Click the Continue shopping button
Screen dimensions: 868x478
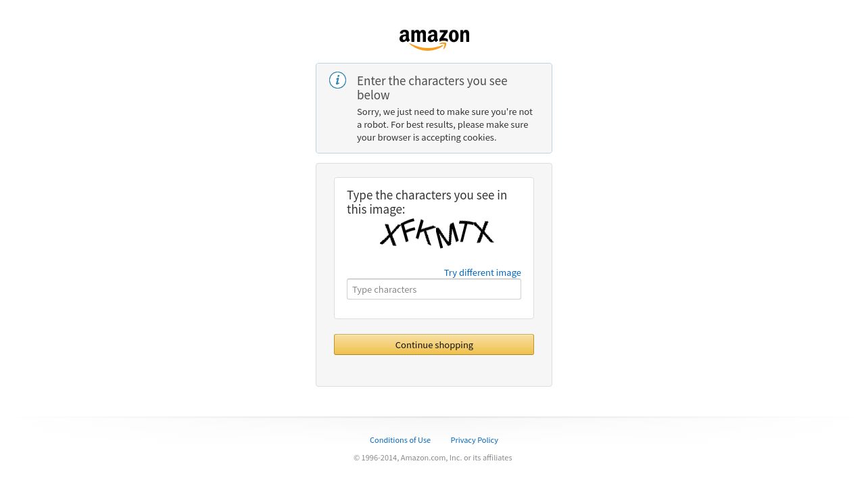pos(434,345)
